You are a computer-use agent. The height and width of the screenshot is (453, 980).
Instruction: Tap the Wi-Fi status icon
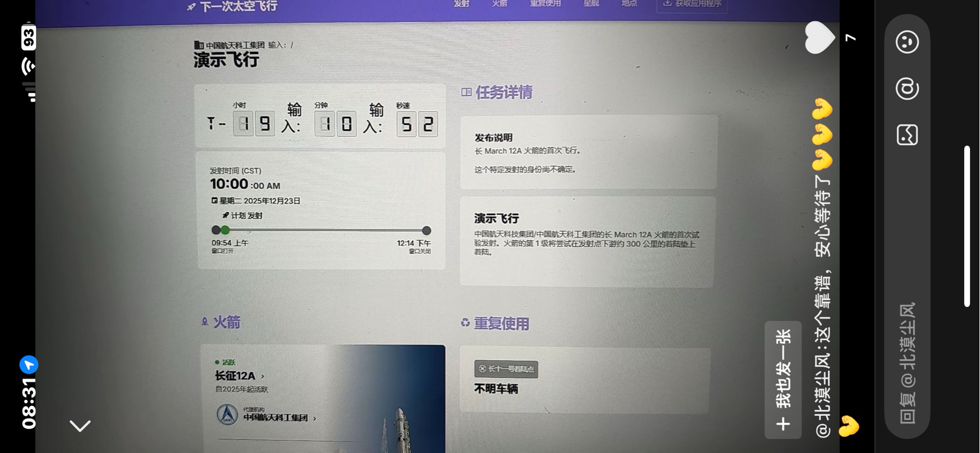click(28, 65)
